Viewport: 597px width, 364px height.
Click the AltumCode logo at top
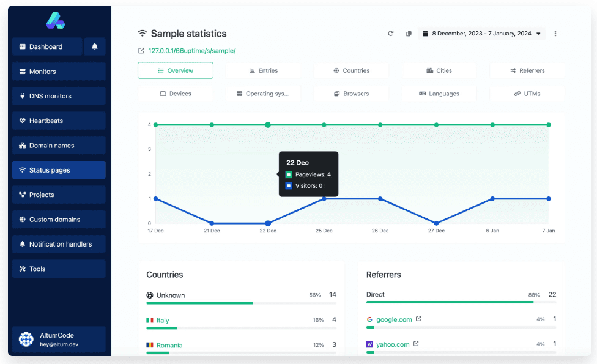55,20
